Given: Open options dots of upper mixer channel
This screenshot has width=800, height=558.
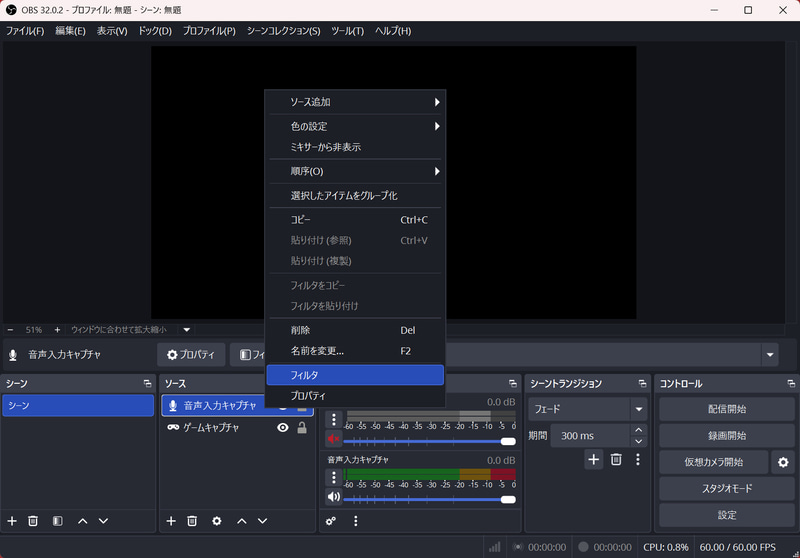Looking at the screenshot, I should (334, 420).
